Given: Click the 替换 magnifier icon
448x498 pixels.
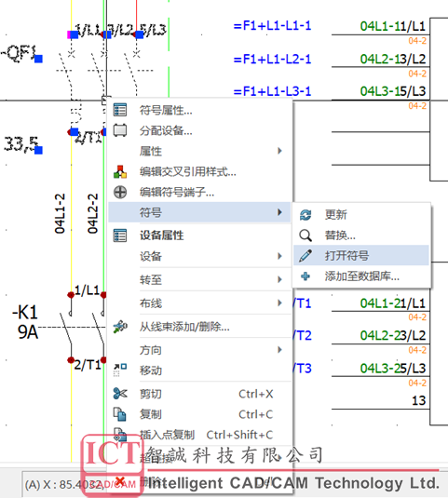Looking at the screenshot, I should click(x=305, y=236).
